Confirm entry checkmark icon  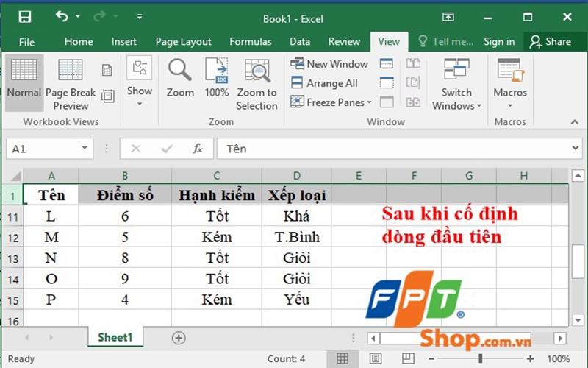[167, 149]
